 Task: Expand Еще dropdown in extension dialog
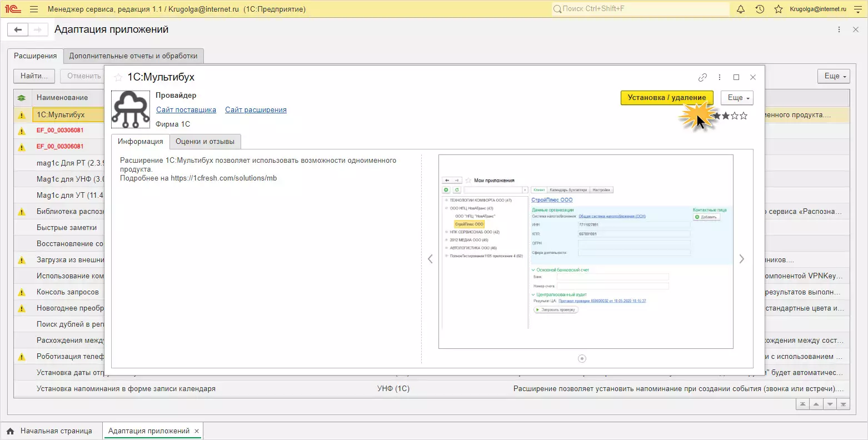click(736, 98)
